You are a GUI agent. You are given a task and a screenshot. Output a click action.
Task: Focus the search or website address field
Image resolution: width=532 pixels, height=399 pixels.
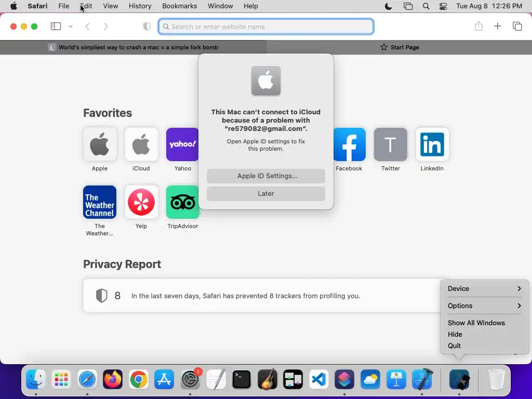tap(265, 26)
